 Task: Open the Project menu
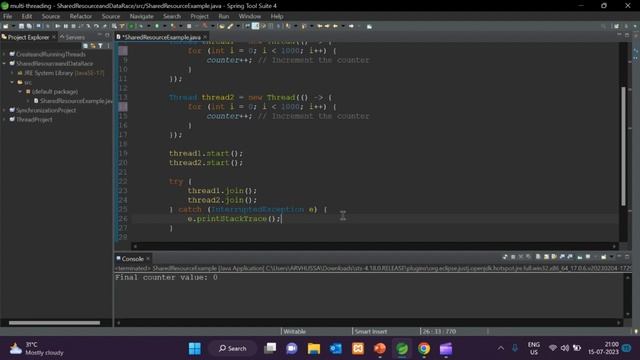[199, 16]
